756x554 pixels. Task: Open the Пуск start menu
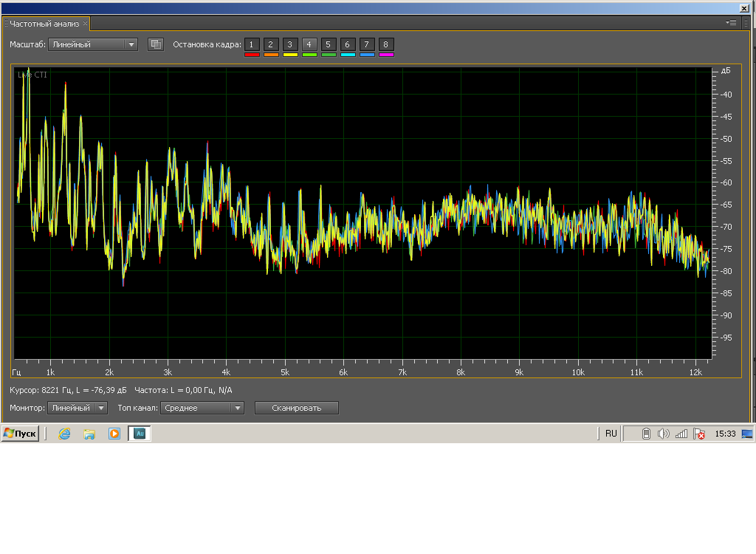pos(20,434)
